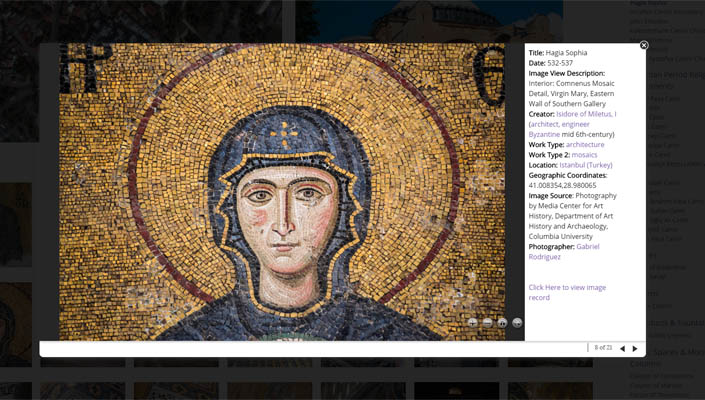This screenshot has height=400, width=705.
Task: Toggle full page view icon
Action: tap(517, 323)
